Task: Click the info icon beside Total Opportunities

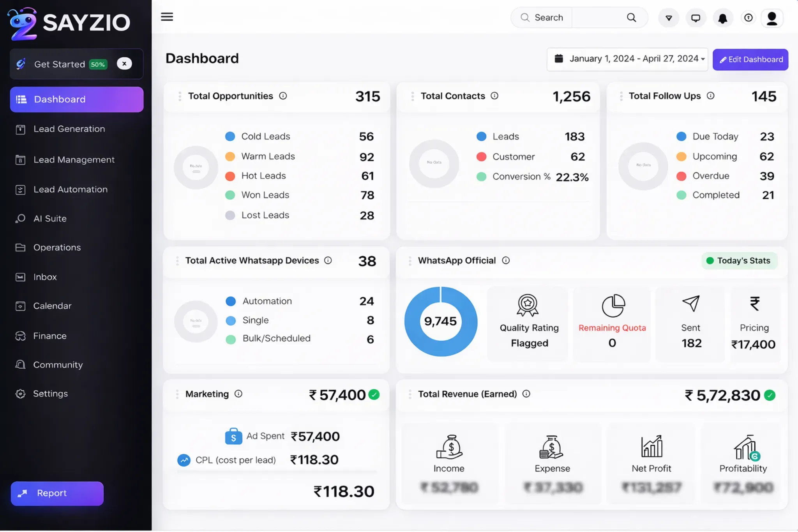Action: 283,96
